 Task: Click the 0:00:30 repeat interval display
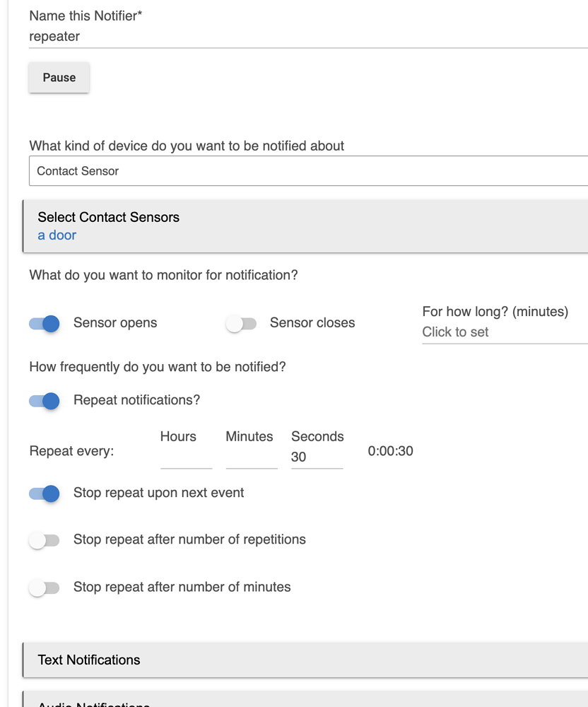390,450
